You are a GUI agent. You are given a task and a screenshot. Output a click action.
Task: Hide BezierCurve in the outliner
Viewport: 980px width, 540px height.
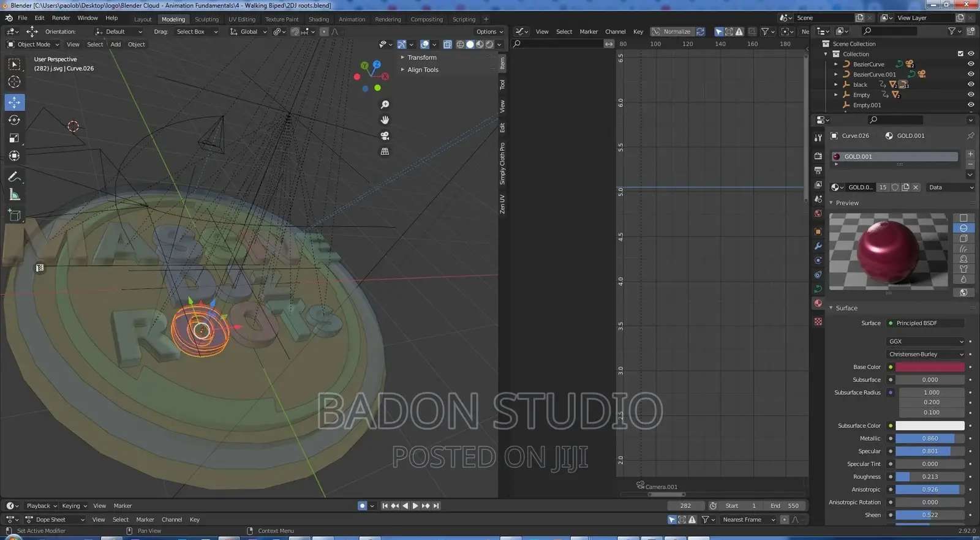(971, 64)
